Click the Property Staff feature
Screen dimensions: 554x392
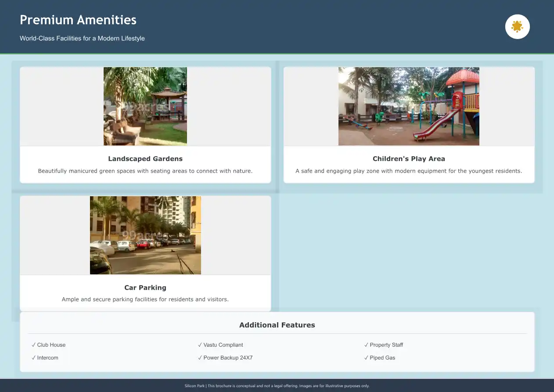click(x=384, y=345)
